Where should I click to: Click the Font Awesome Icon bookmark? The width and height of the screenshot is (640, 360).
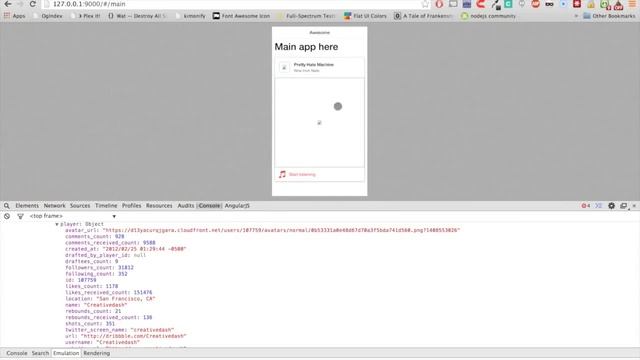(241, 16)
